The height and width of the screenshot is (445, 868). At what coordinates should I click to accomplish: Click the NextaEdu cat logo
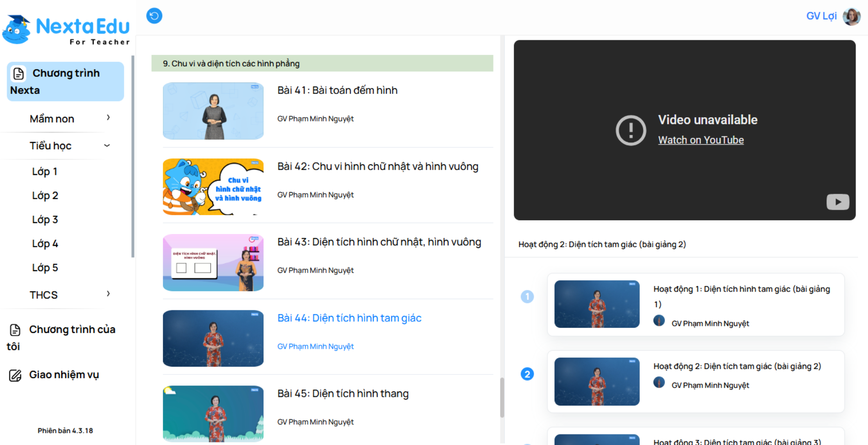pyautogui.click(x=17, y=30)
